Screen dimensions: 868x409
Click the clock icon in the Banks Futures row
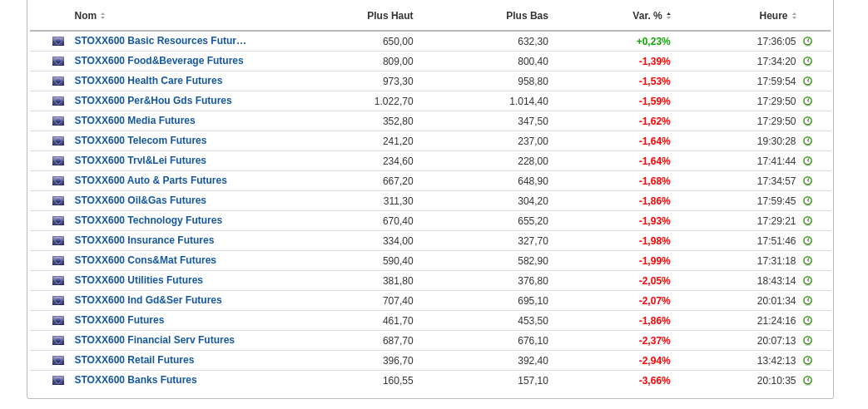tap(807, 381)
